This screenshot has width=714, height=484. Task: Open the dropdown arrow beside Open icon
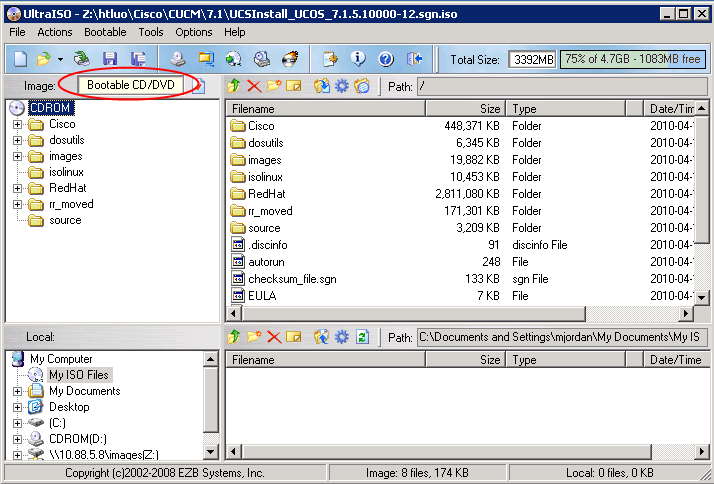coord(60,59)
